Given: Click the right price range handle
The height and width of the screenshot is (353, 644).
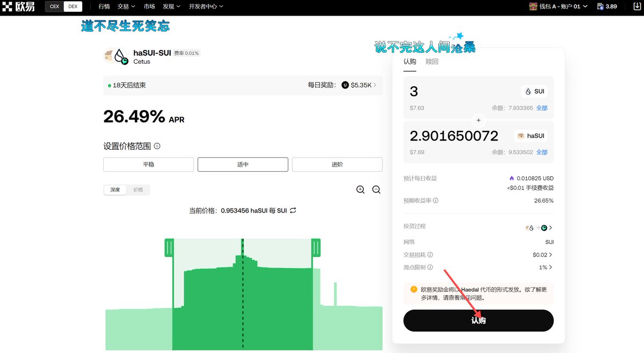Looking at the screenshot, I should coord(316,248).
